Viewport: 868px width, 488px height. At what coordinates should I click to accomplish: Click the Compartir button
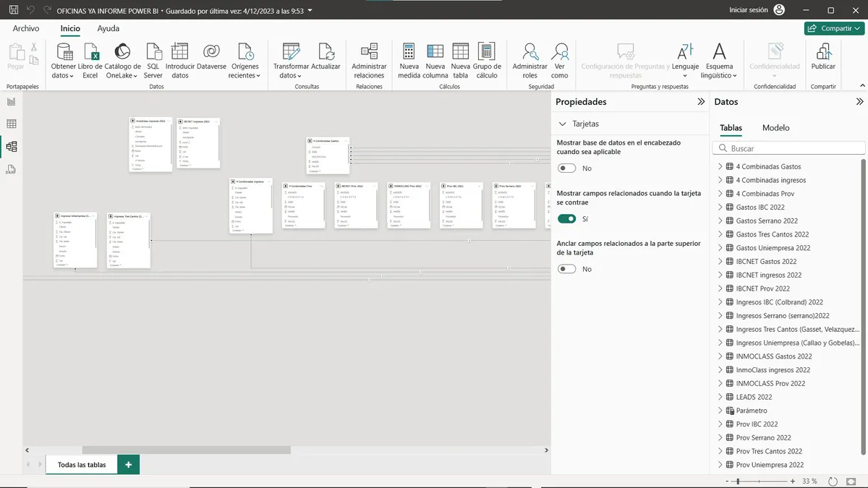point(835,28)
